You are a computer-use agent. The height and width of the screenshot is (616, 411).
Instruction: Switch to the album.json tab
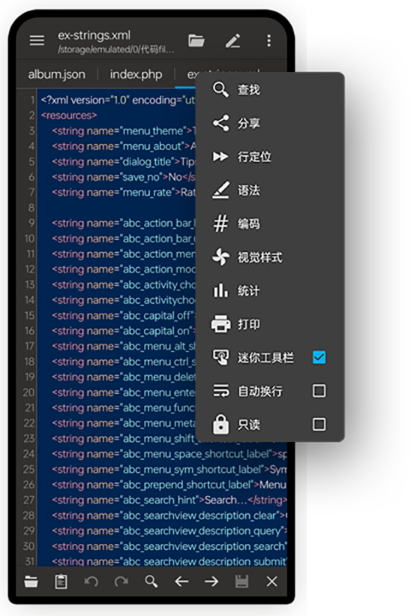(57, 74)
